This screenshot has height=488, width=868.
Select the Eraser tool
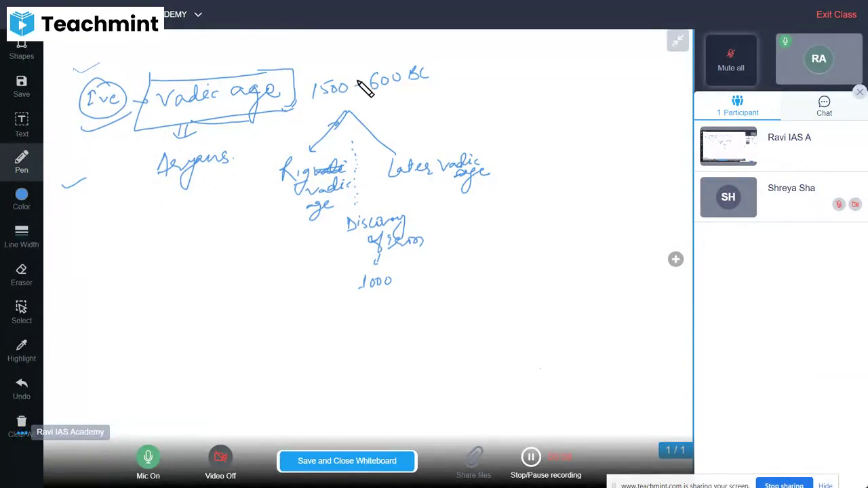(x=21, y=274)
